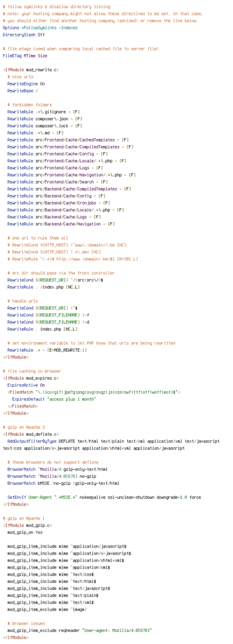Viewport: 233px width, 644px height.
Task: Select the 'FileETag MTime Size' line
Action: (x=24, y=56)
